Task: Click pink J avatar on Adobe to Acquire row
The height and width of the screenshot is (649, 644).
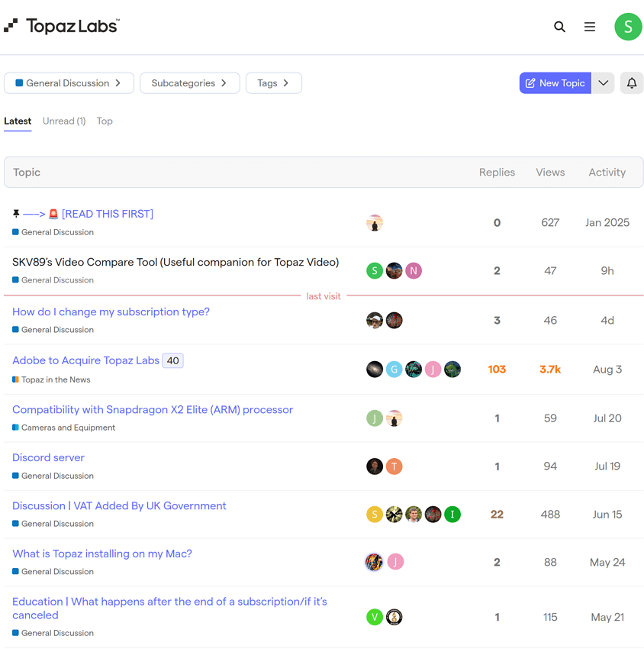Action: pos(433,370)
